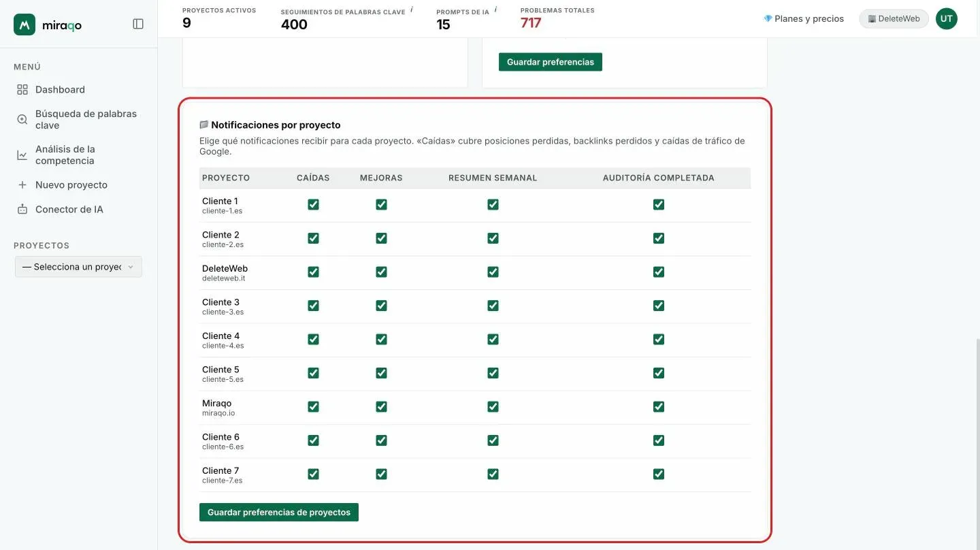980x550 pixels.
Task: Click the info icon beside Seguimientos de palabras clave
Action: pos(412,10)
